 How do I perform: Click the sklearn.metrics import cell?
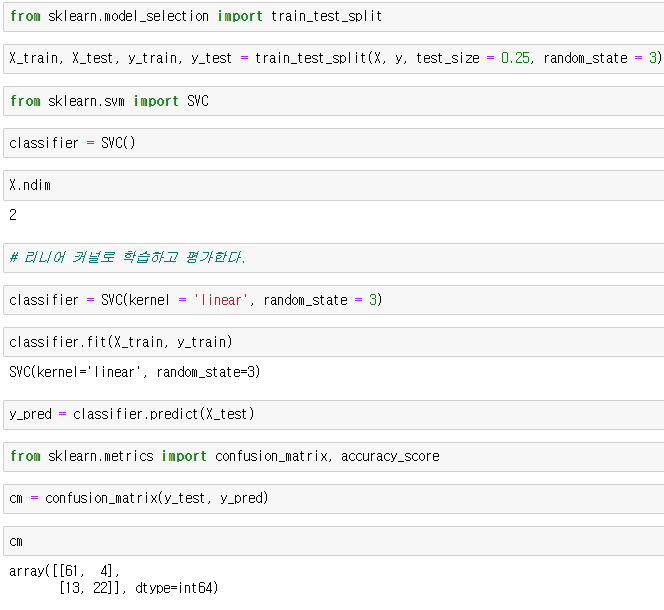[334, 456]
